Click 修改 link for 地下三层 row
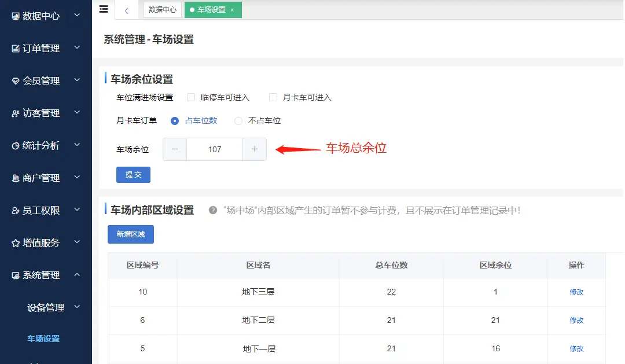The image size is (625, 364). click(x=576, y=292)
